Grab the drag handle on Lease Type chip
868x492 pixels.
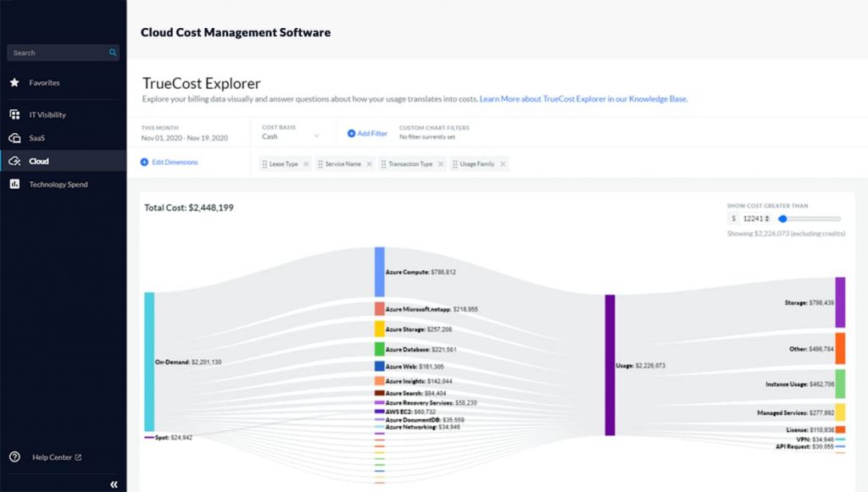pos(266,163)
